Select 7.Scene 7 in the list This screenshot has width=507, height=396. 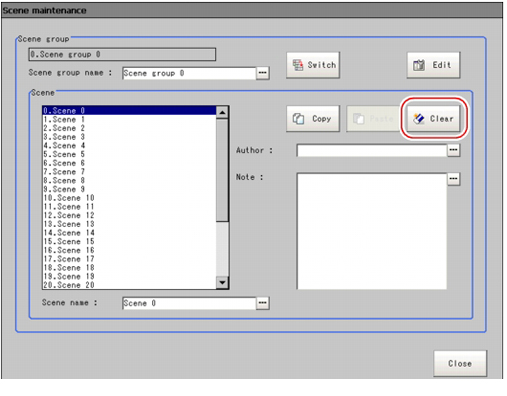point(129,171)
